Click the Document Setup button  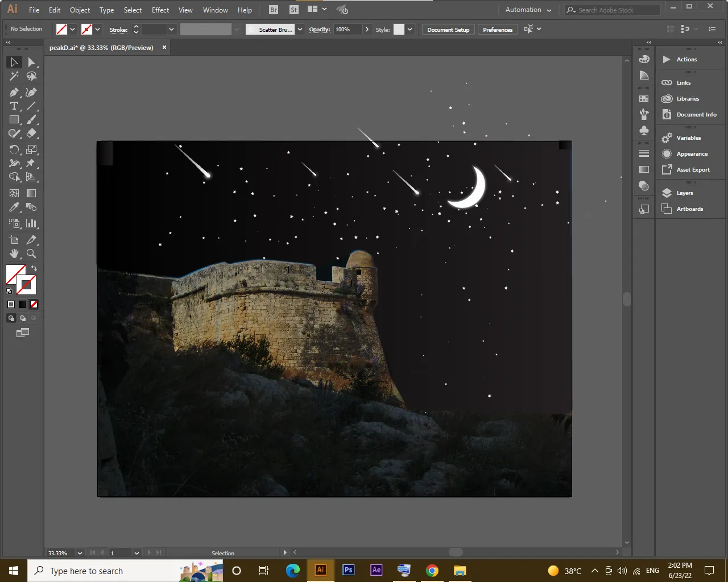[448, 30]
